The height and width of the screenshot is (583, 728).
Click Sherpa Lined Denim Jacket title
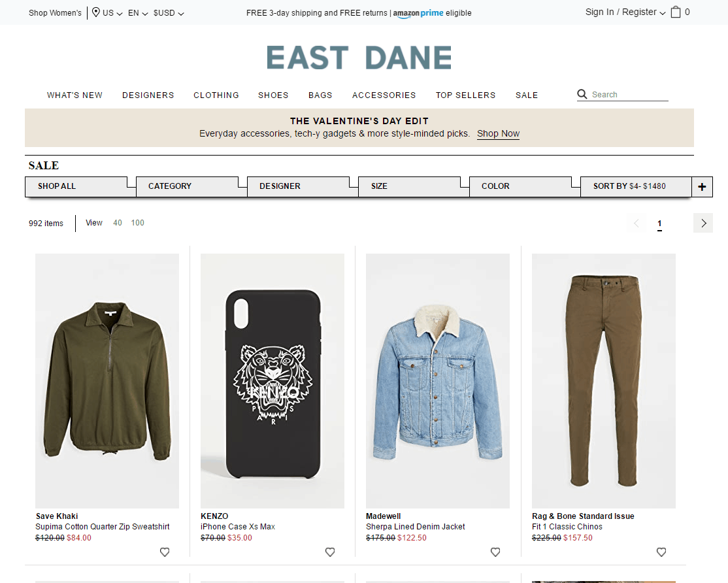tap(415, 527)
